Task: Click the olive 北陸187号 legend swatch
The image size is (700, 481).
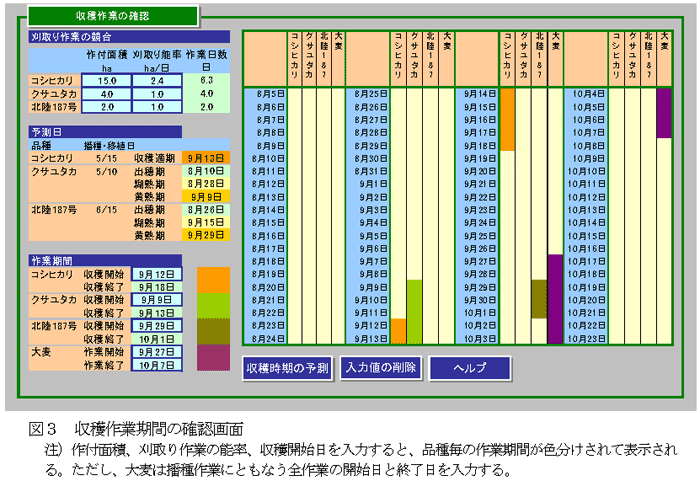Action: pos(213,331)
